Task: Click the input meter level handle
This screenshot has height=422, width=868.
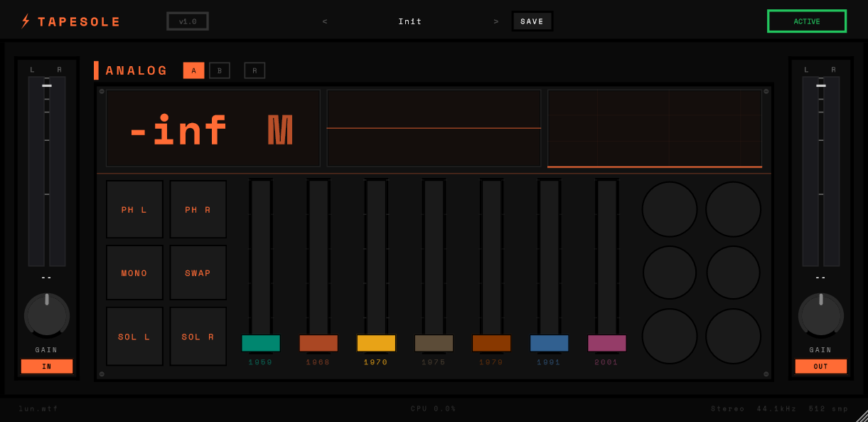Action: 47,85
